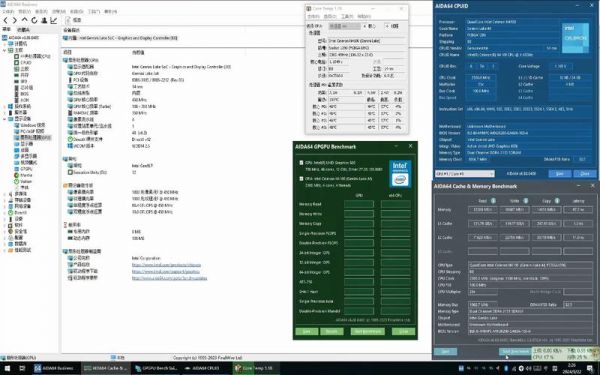Open the CPU core selector dropdown in CPUID

pyautogui.click(x=465, y=174)
